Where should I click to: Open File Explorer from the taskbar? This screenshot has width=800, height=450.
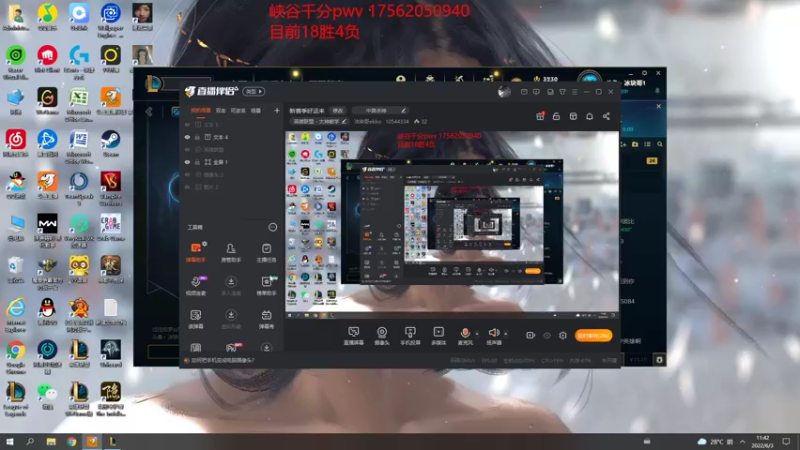point(51,441)
